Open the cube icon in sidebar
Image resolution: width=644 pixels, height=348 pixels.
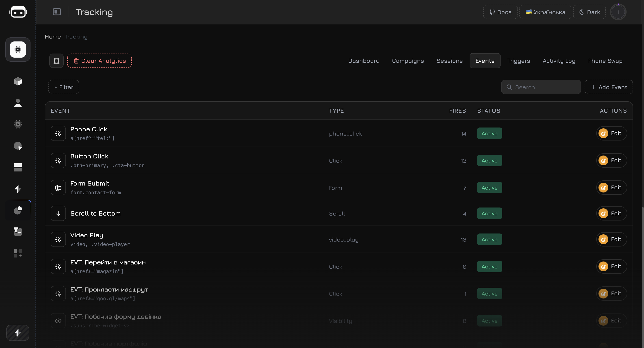coord(18,81)
